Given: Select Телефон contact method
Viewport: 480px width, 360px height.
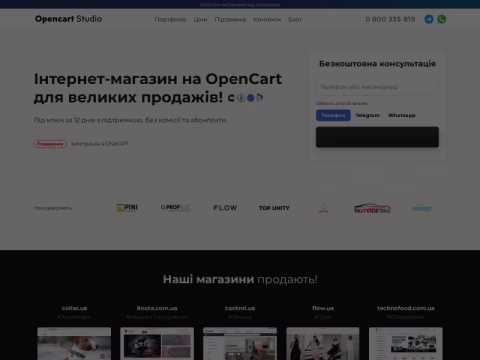Looking at the screenshot, I should 333,115.
